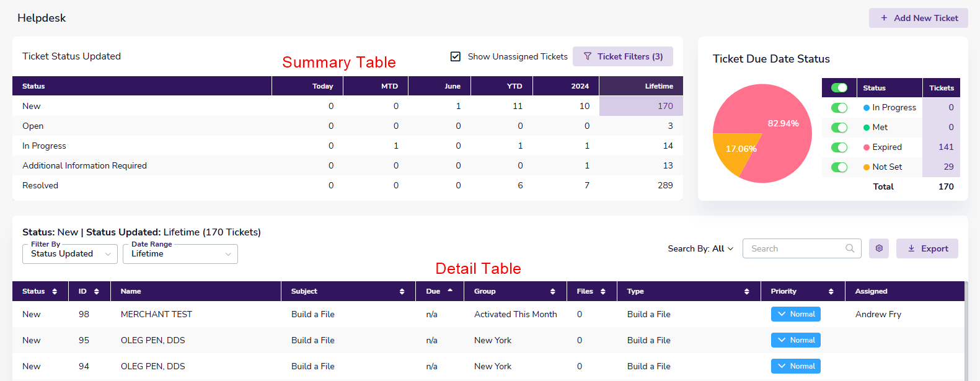Open Normal priority dropdown for ticket 98
The width and height of the screenshot is (980, 381).
(x=796, y=314)
